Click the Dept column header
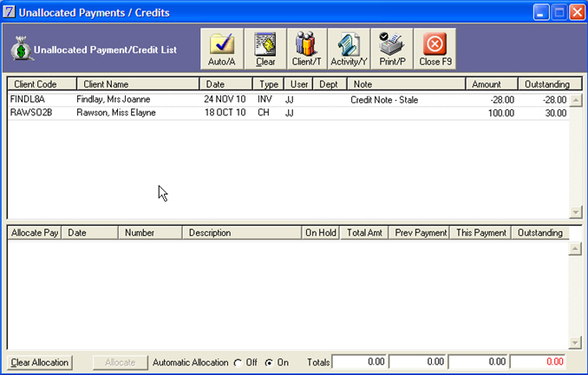 coord(330,84)
